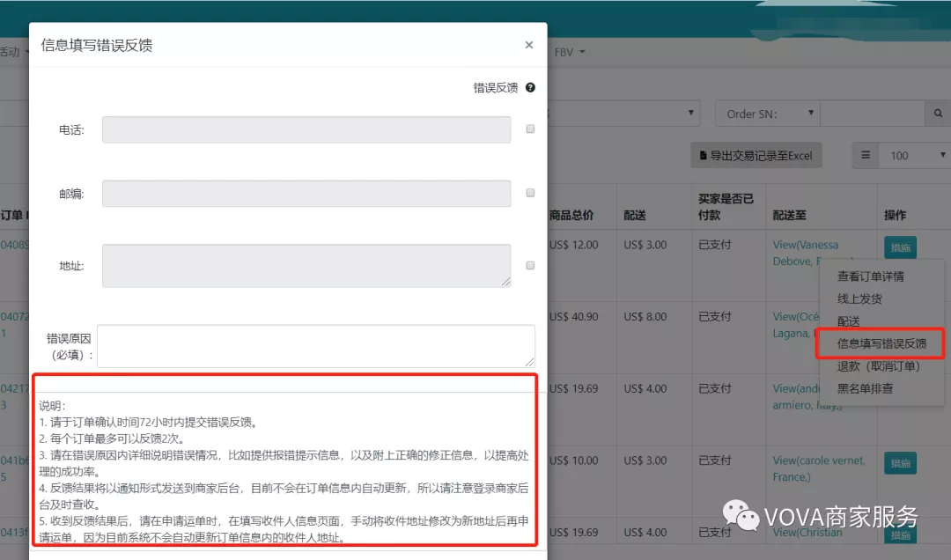Tick the 地址 error checkbox
Image resolution: width=951 pixels, height=560 pixels.
[x=530, y=266]
